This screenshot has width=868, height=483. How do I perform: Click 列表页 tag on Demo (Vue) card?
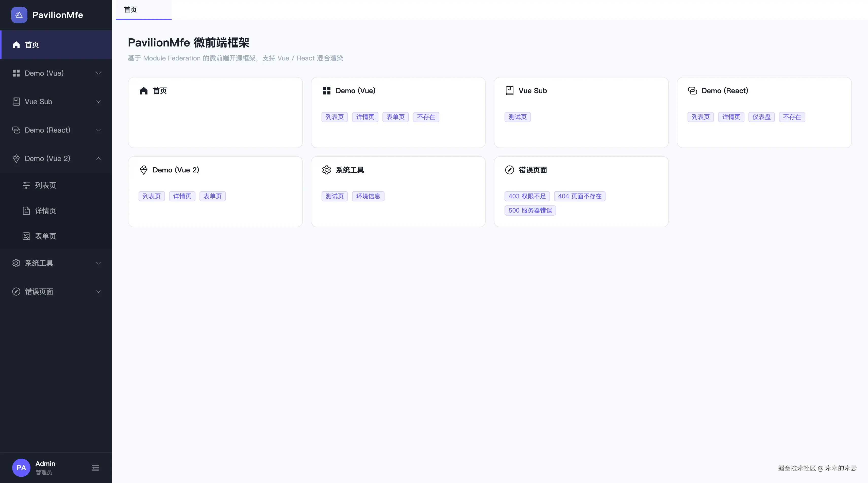(x=335, y=117)
